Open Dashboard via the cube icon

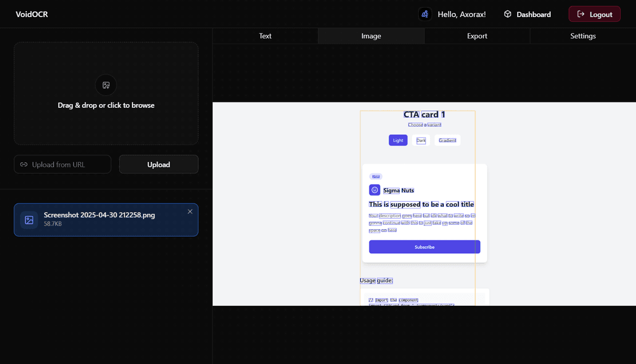pos(508,14)
